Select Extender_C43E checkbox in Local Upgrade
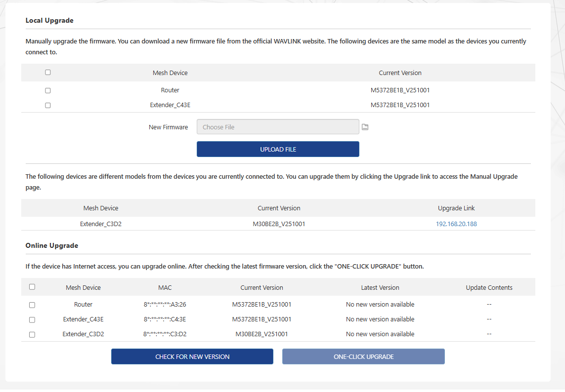The width and height of the screenshot is (565, 392). tap(48, 106)
